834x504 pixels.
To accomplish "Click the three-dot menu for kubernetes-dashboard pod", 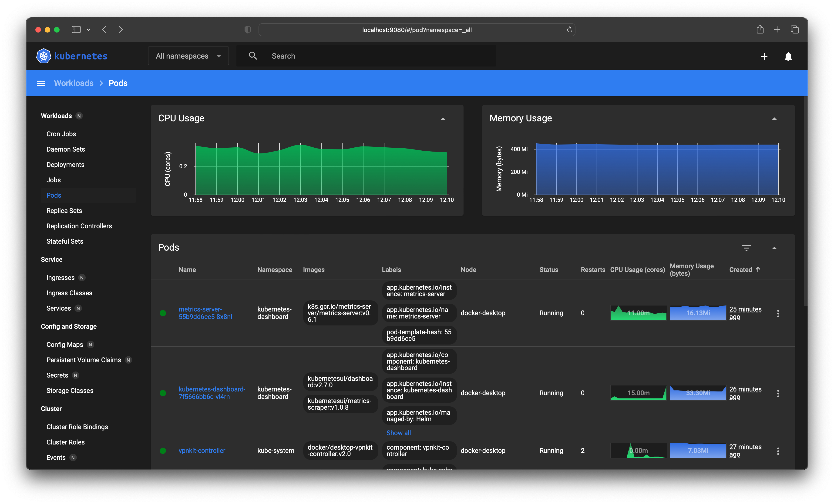I will tap(779, 393).
